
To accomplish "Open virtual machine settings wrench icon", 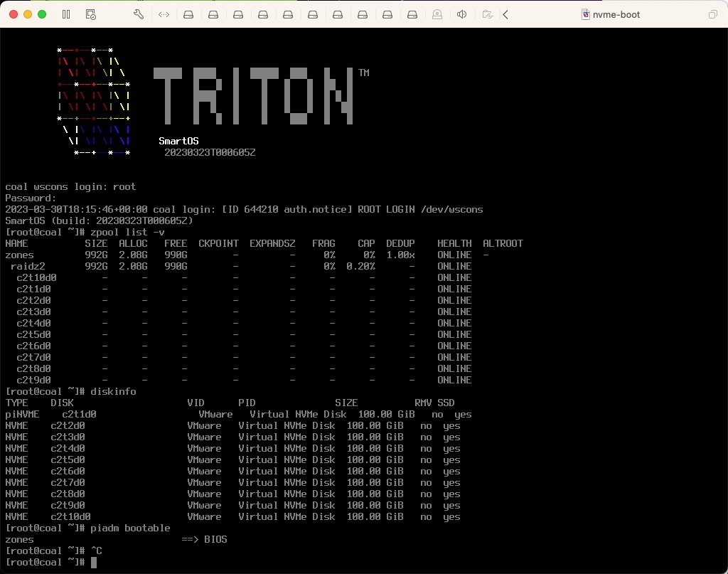I will coord(139,14).
